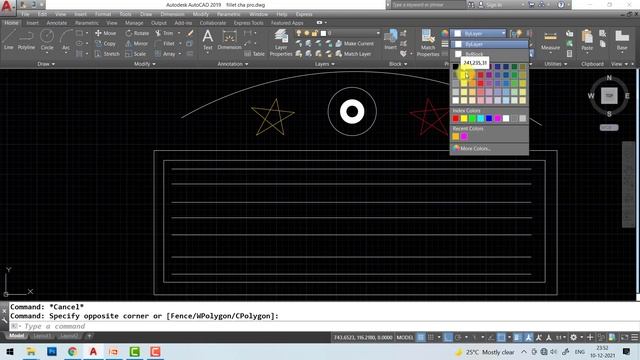Open the Dimension menu

[x=172, y=14]
